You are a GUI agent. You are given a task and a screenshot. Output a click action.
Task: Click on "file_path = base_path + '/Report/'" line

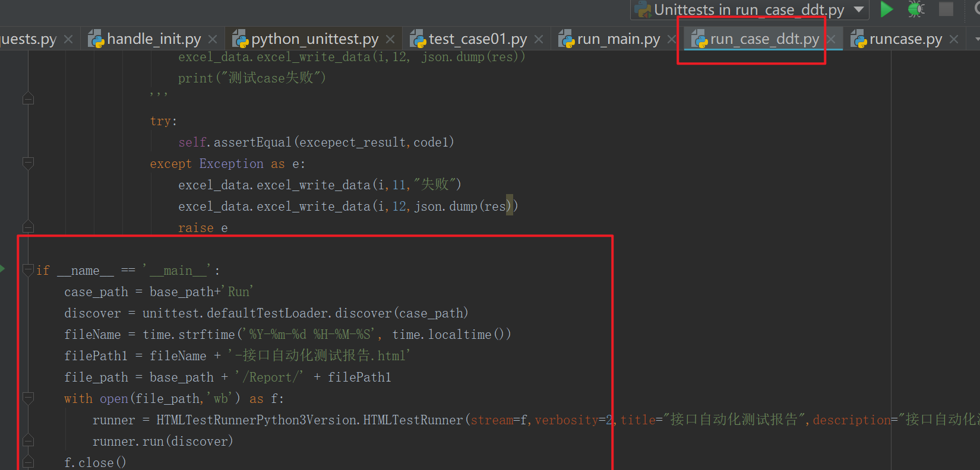pos(227,377)
